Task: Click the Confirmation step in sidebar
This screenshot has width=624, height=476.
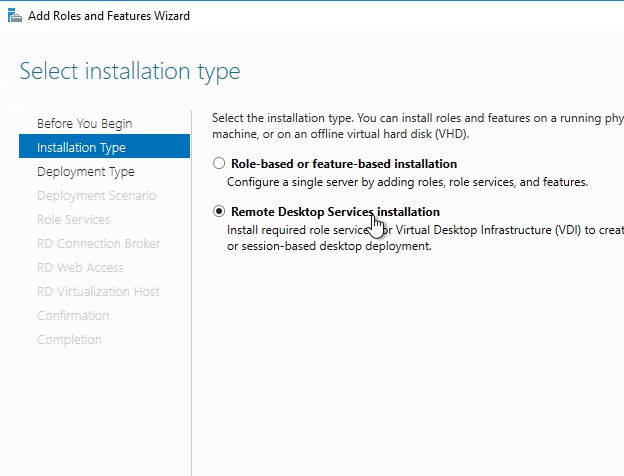Action: point(73,315)
